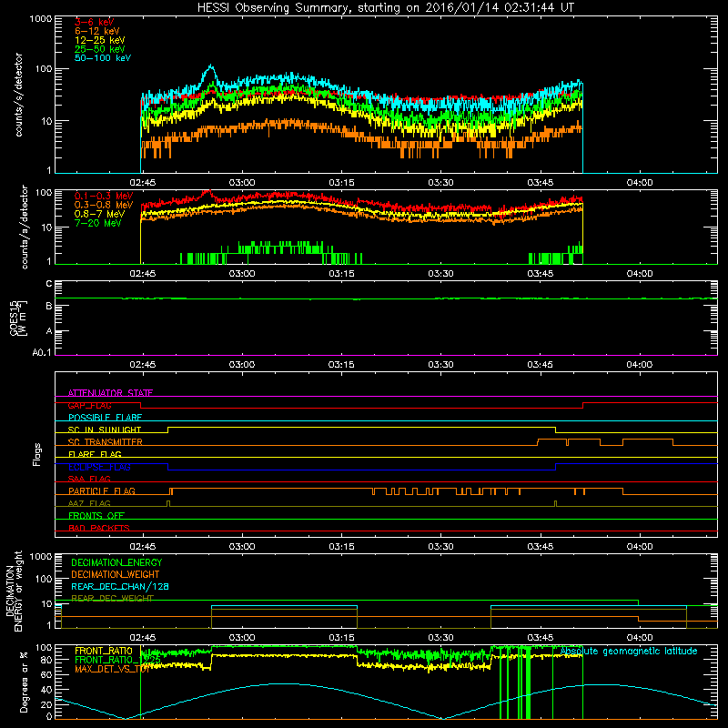This screenshot has width=728, height=728.
Task: Click the Degrees or % axis label
Action: (24, 682)
